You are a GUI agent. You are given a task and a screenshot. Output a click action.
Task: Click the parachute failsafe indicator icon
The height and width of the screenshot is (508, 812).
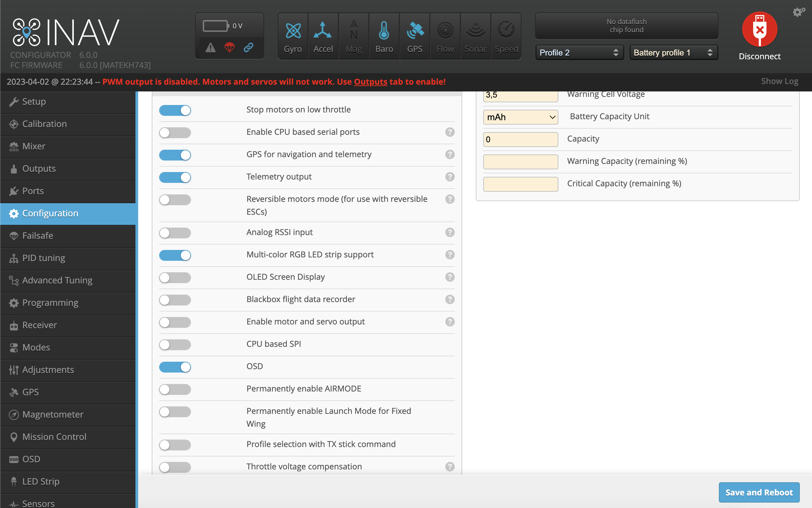[230, 48]
